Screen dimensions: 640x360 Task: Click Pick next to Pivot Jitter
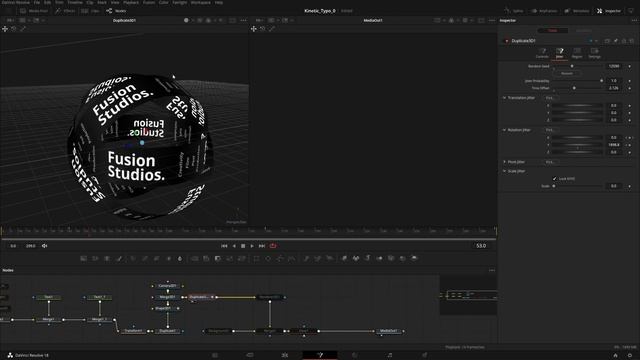tap(550, 162)
